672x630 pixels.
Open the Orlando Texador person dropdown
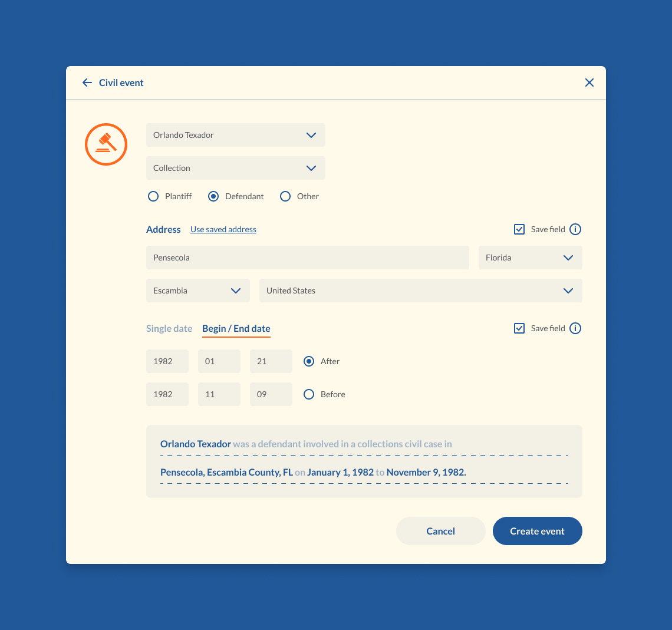[x=236, y=135]
